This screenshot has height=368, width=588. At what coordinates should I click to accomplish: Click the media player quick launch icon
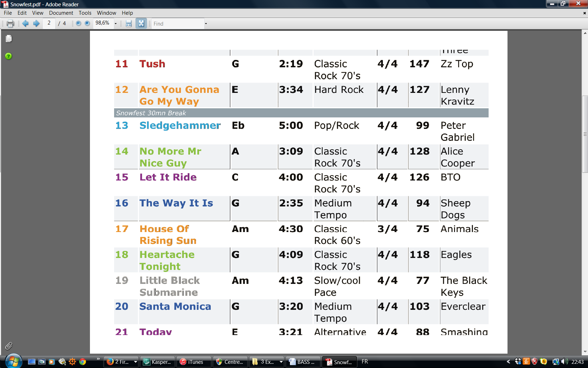(x=52, y=362)
